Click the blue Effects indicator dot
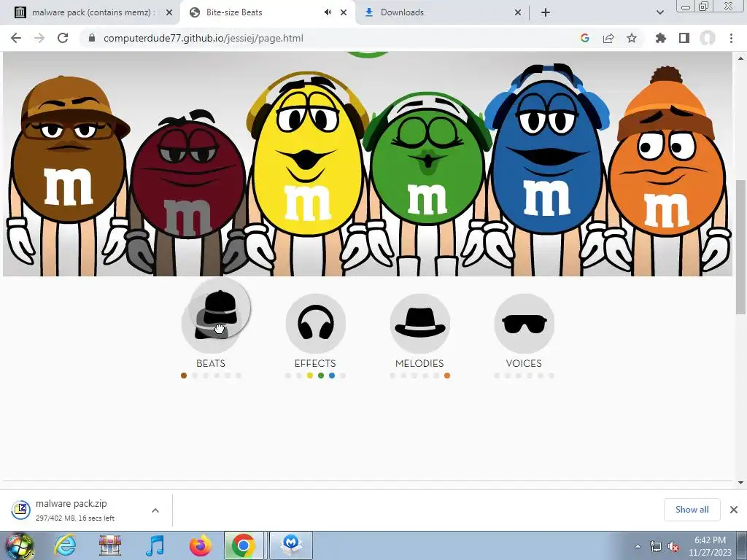 [332, 376]
